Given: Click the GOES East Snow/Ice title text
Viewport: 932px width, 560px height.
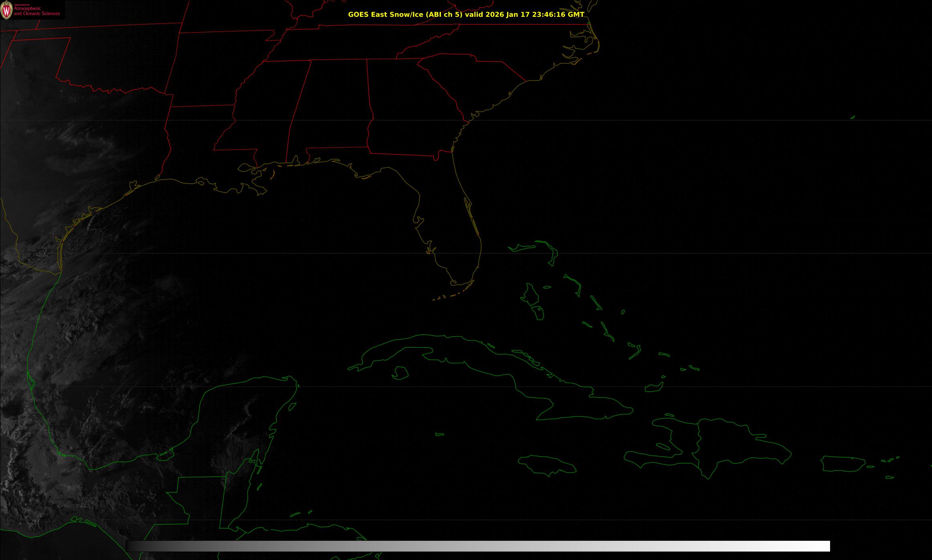Looking at the screenshot, I should coord(466,14).
